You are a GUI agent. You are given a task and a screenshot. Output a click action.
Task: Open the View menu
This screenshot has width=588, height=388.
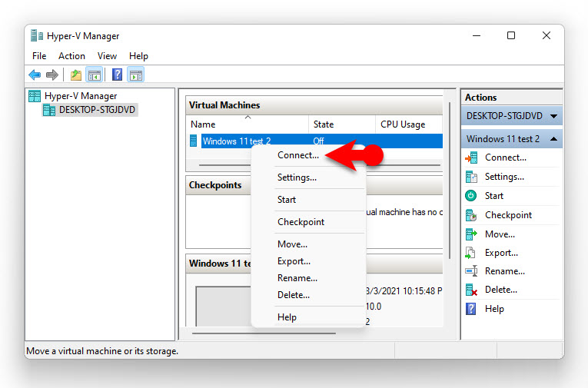pos(107,56)
